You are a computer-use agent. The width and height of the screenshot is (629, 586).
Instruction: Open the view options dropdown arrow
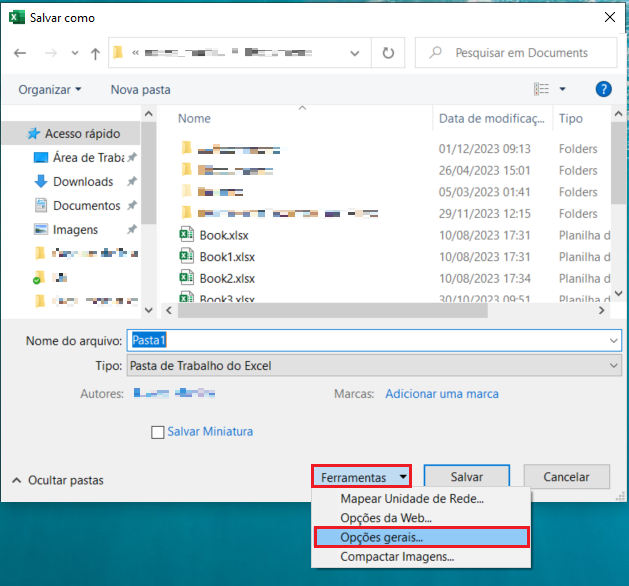(562, 89)
